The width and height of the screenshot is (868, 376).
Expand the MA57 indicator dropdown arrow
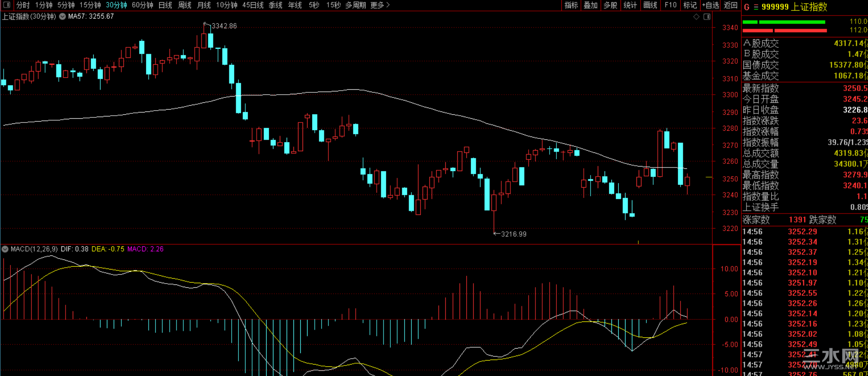(x=62, y=16)
